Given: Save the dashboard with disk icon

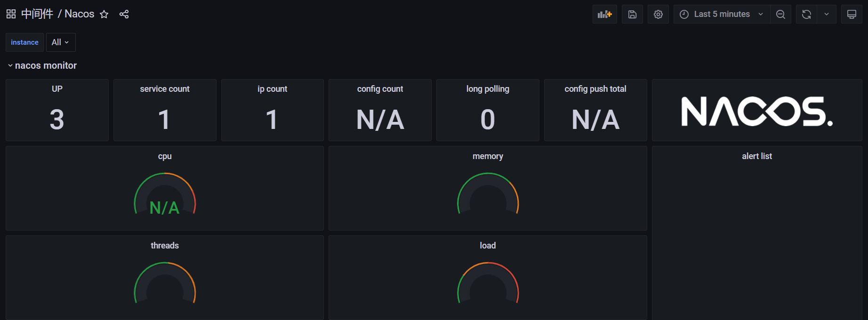Looking at the screenshot, I should 632,14.
